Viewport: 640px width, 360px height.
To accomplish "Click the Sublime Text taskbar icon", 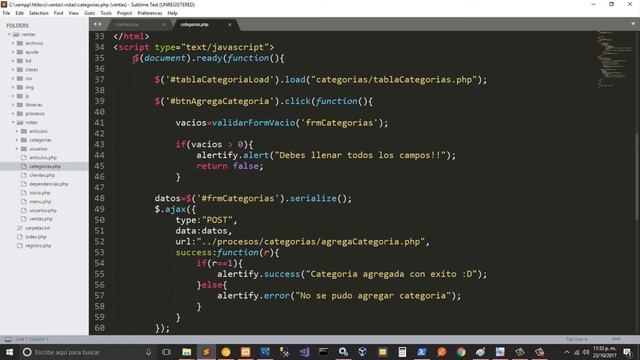I will point(206,352).
